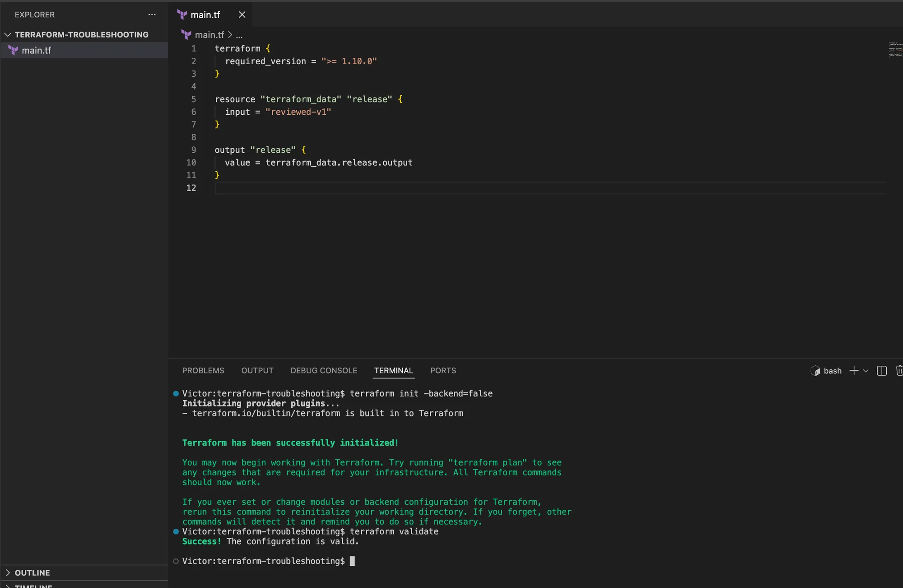Viewport: 903px width, 588px height.
Task: Click 'Terraform has been successfully initialized!' message
Action: [290, 443]
